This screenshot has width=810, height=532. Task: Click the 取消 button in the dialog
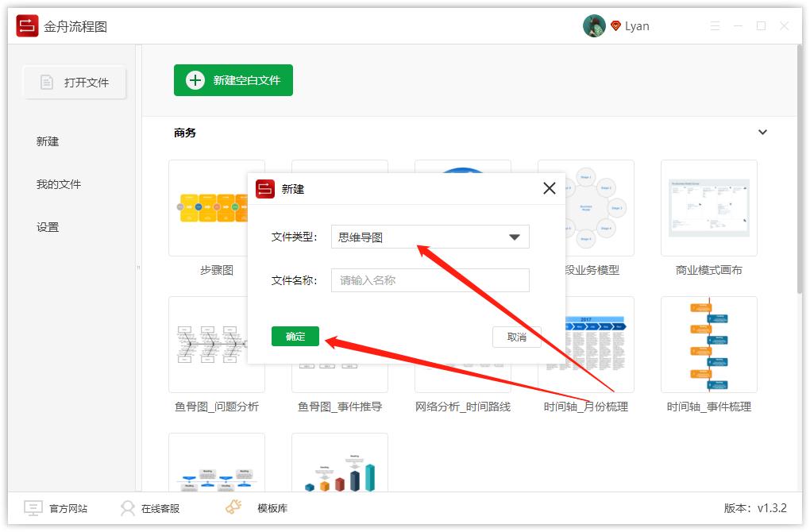pyautogui.click(x=517, y=337)
